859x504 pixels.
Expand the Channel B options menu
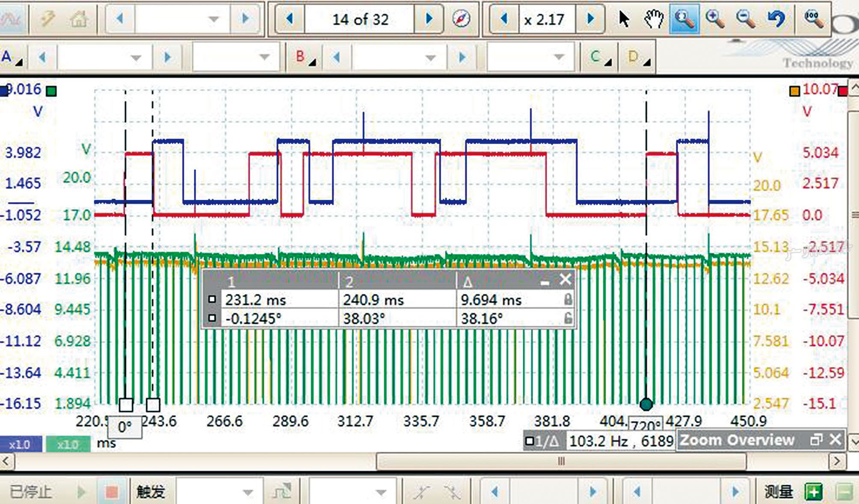click(x=305, y=57)
